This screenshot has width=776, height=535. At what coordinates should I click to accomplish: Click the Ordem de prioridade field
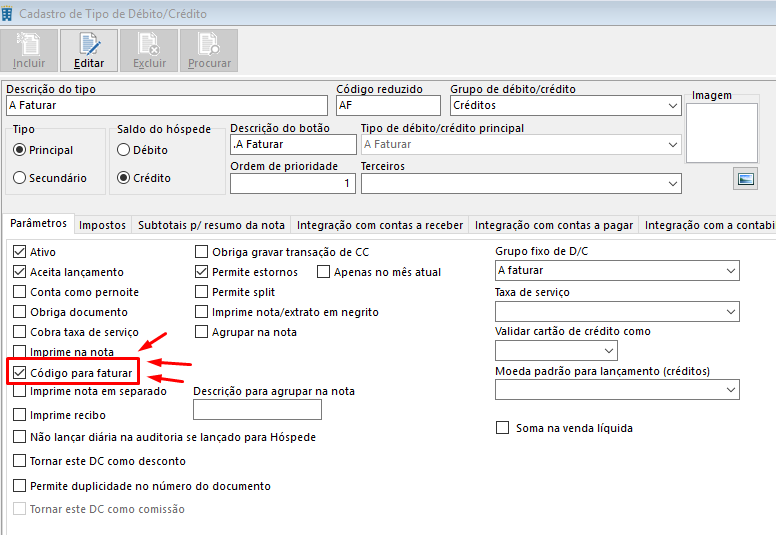[x=292, y=184]
